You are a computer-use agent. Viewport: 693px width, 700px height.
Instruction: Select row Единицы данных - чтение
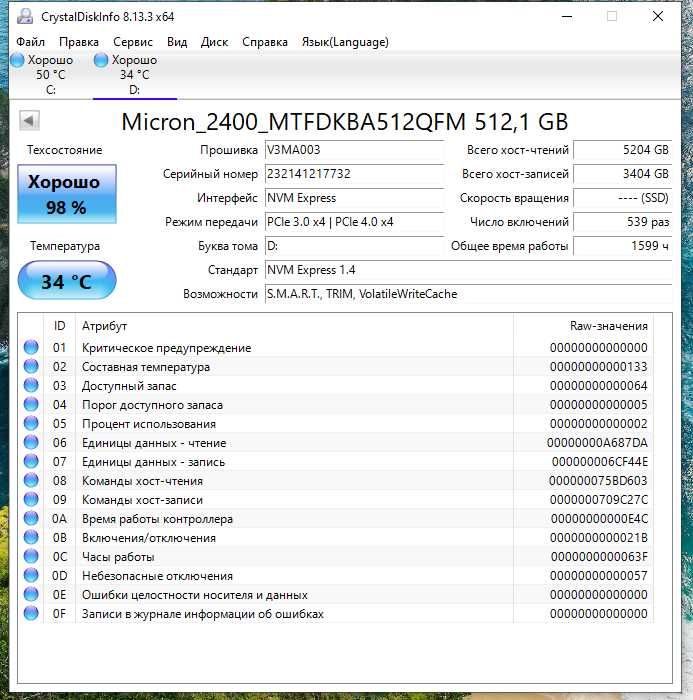tap(336, 442)
